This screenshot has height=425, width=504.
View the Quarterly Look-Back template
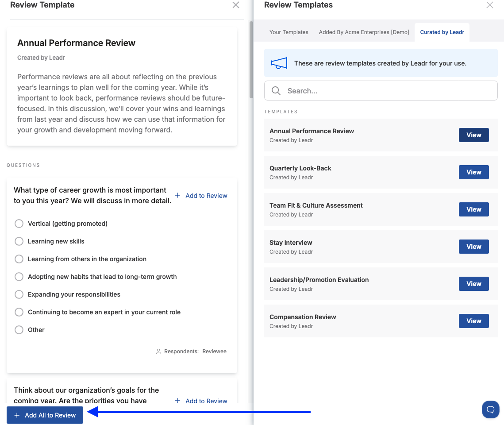click(473, 172)
